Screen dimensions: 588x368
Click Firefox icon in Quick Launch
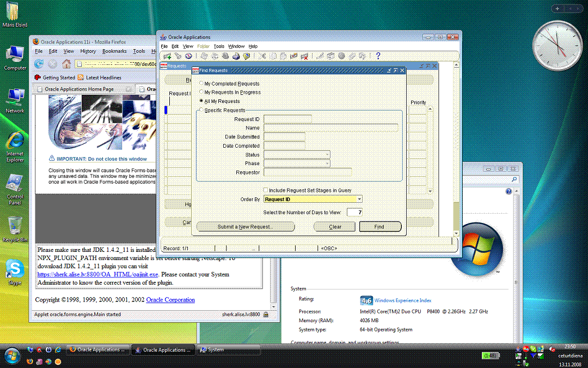click(30, 361)
